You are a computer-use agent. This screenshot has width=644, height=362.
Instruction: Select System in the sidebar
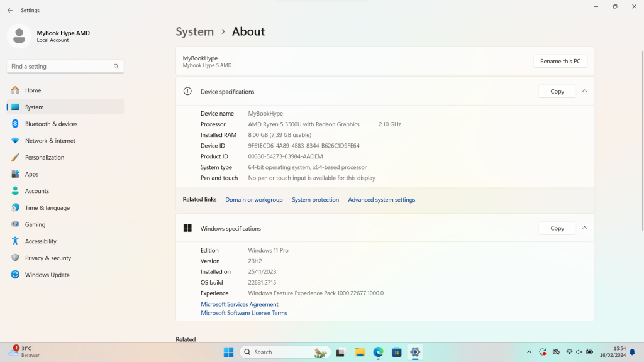tap(65, 107)
